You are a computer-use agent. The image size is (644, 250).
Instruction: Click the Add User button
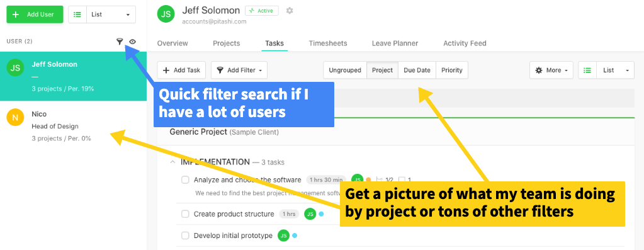[x=35, y=14]
